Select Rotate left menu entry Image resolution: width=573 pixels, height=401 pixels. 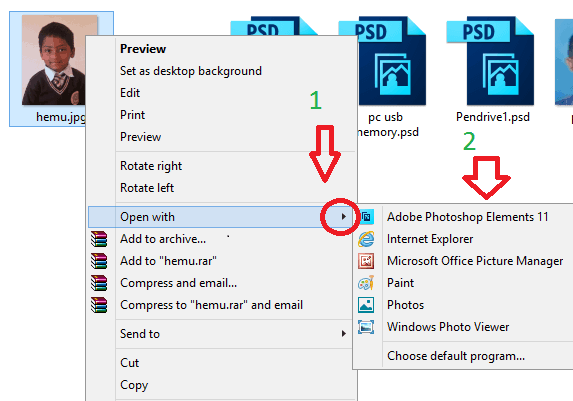pyautogui.click(x=147, y=188)
